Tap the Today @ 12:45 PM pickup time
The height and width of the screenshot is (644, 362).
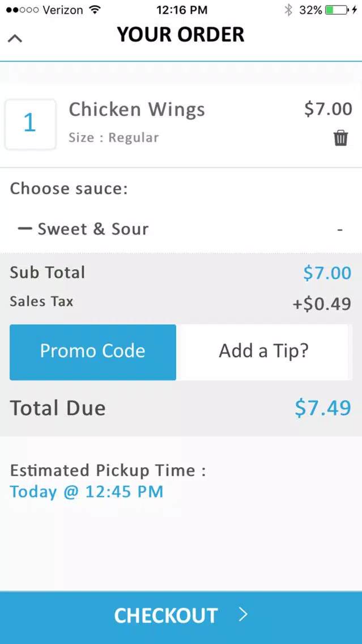(87, 492)
